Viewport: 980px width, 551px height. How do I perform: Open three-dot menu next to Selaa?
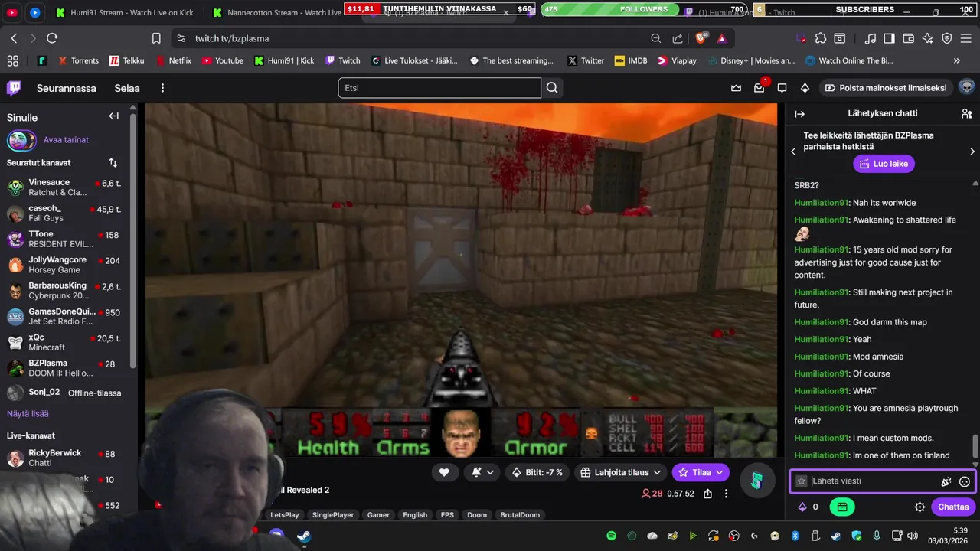click(x=162, y=88)
